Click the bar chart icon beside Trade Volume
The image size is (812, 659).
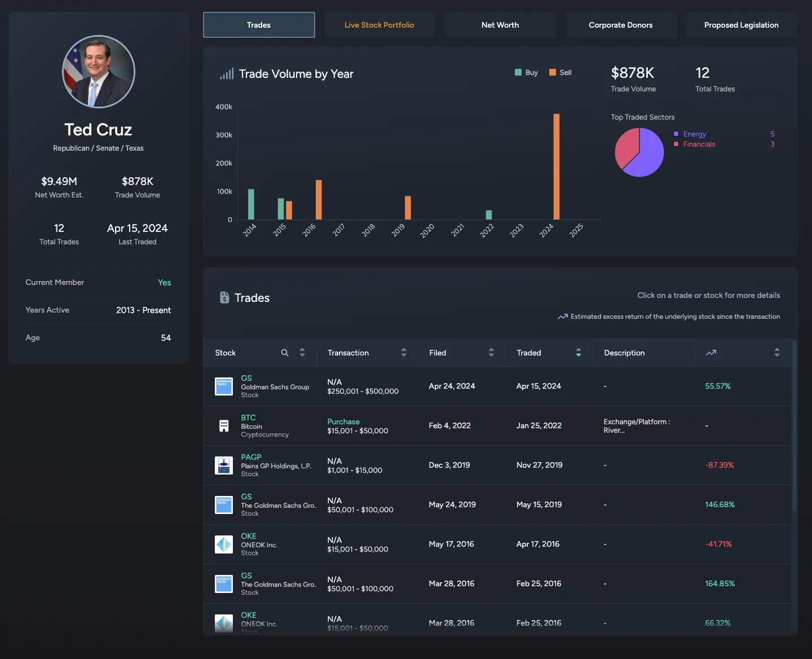pos(227,74)
